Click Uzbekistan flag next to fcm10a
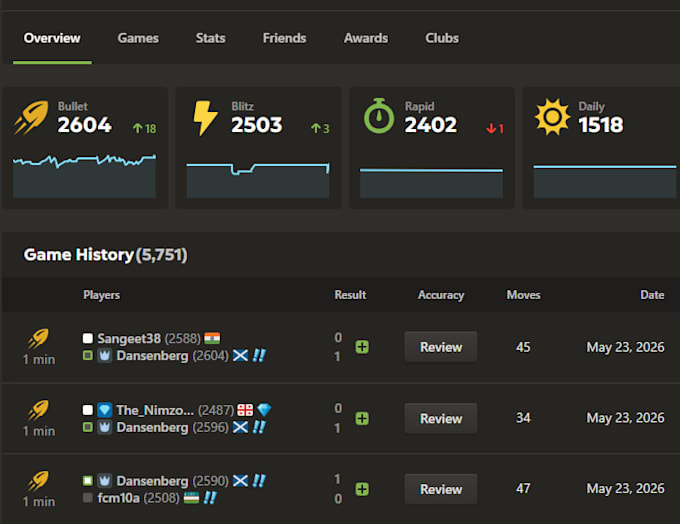 coord(191,498)
